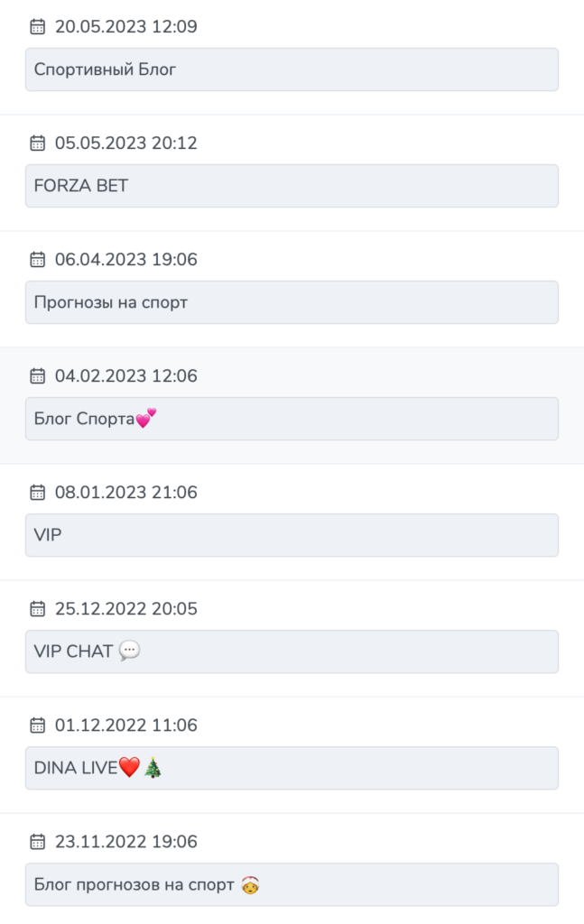Select the VIP name field
Screen dimensions: 584x924
pyautogui.click(x=292, y=535)
